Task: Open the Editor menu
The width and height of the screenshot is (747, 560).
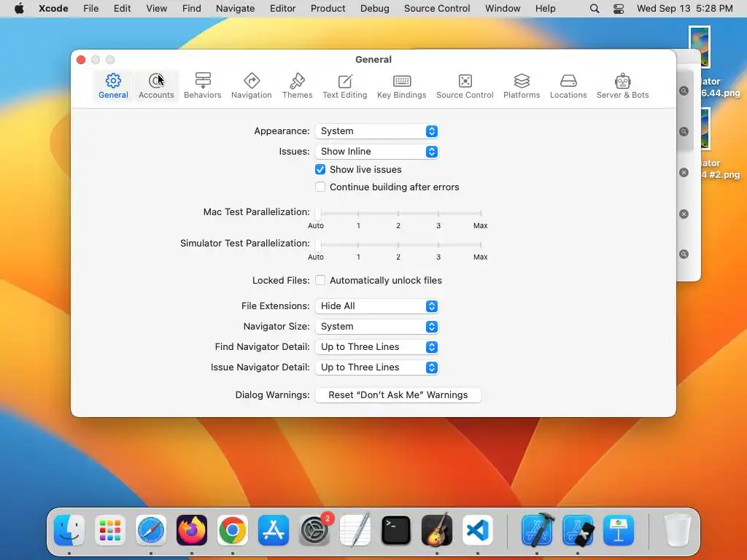Action: (282, 9)
